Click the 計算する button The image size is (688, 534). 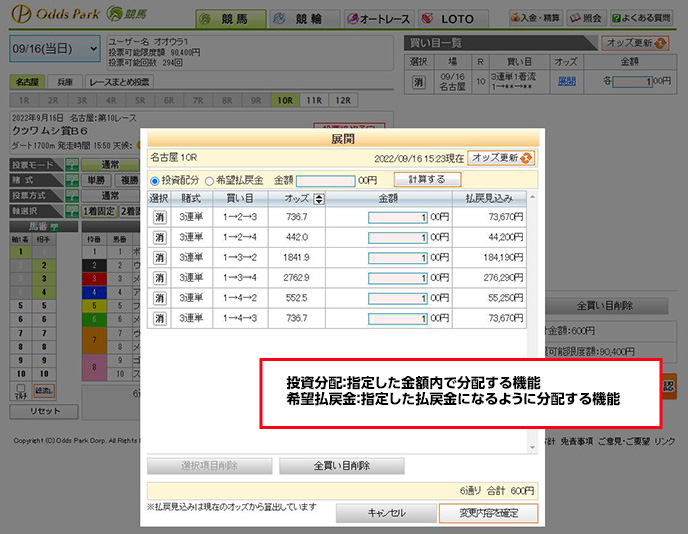427,179
